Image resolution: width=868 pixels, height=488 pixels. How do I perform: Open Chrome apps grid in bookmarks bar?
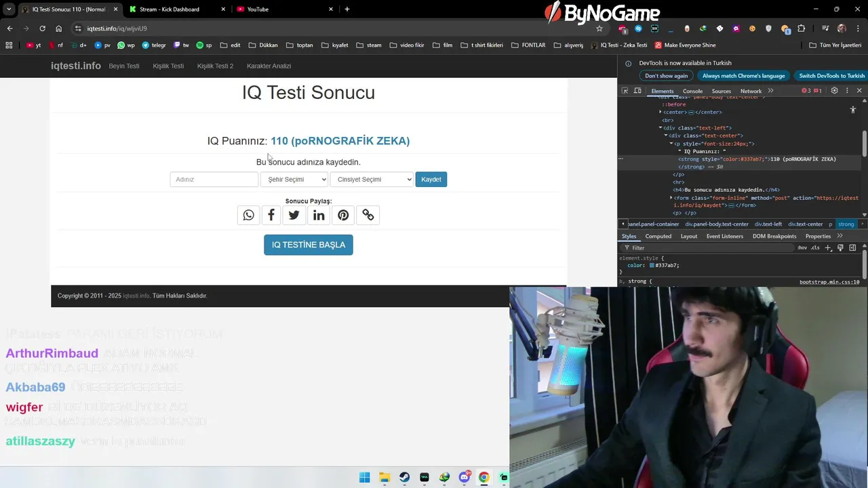click(x=9, y=45)
